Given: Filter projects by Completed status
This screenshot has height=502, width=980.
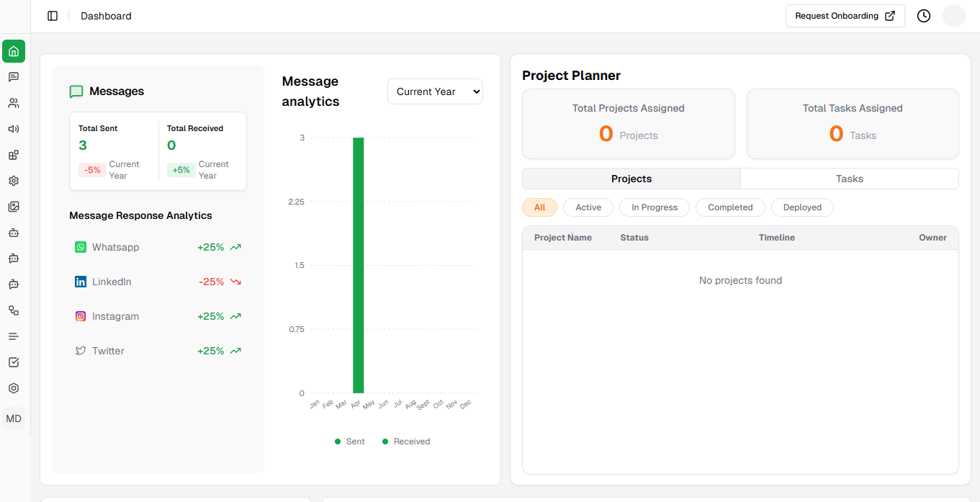Looking at the screenshot, I should tap(730, 207).
